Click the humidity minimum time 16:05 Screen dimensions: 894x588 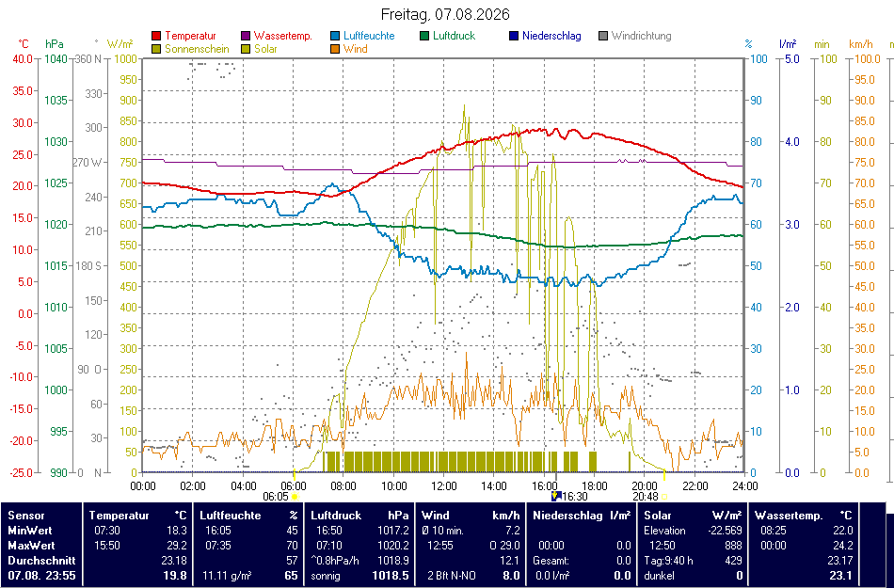coord(216,531)
